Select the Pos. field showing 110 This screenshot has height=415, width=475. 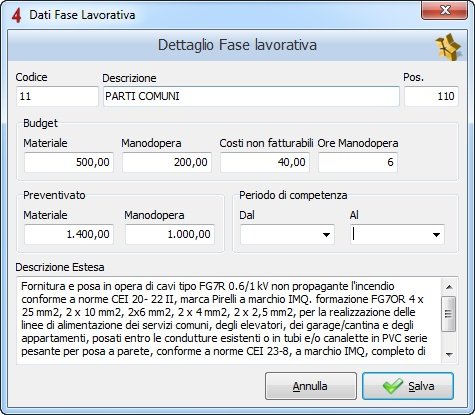pos(431,96)
